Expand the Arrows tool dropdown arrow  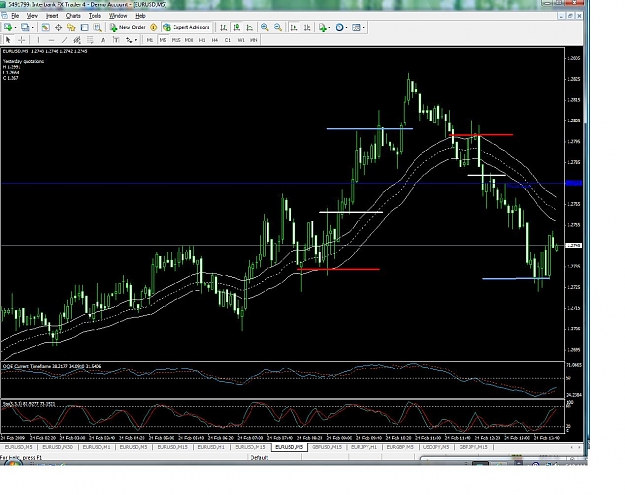(x=136, y=40)
